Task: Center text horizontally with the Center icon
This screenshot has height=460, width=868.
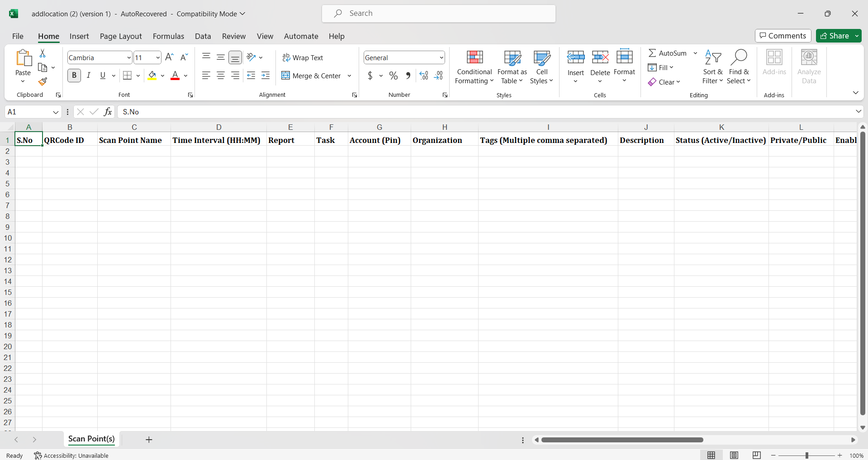Action: coord(221,76)
